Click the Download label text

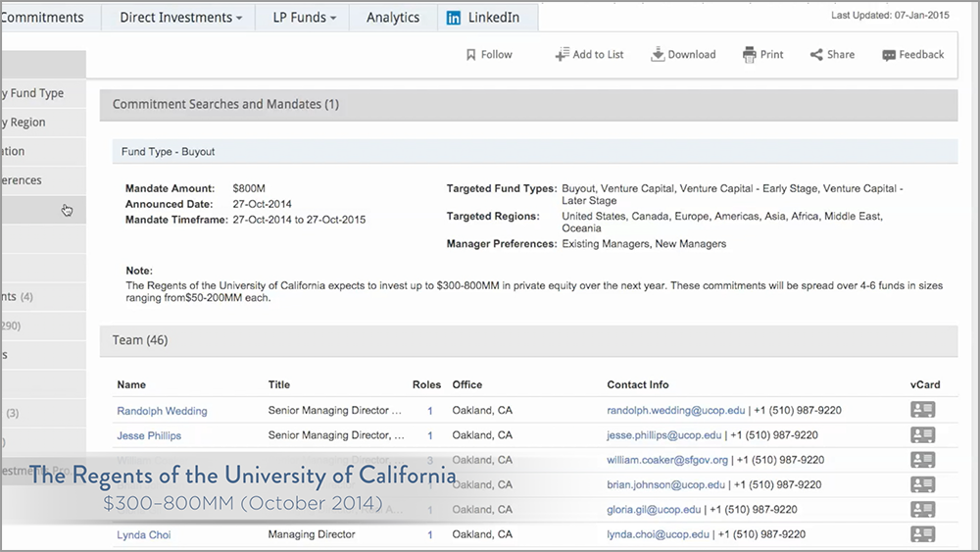692,54
